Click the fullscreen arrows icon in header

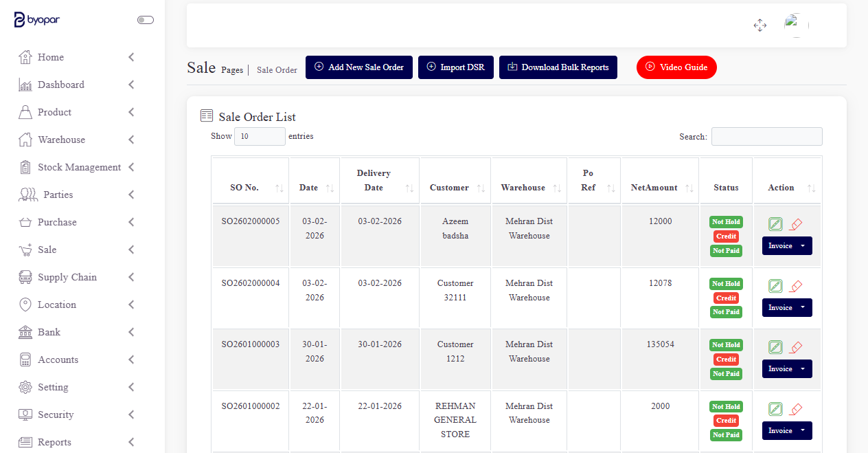tap(759, 25)
